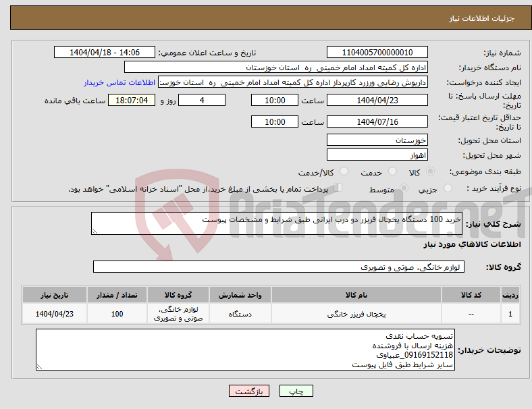
Task: Click the نام دستگاه خریدار field
Action: tap(276, 67)
